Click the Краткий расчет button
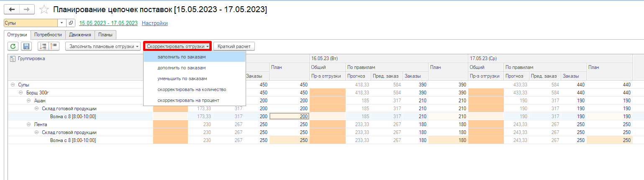The height and width of the screenshot is (180, 644). click(234, 46)
